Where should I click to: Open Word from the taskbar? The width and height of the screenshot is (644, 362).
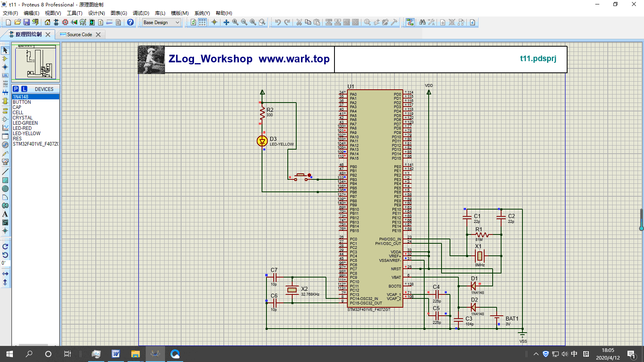[116, 354]
